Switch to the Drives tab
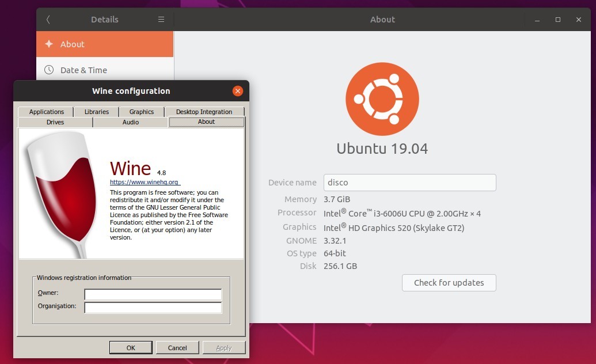 (55, 122)
